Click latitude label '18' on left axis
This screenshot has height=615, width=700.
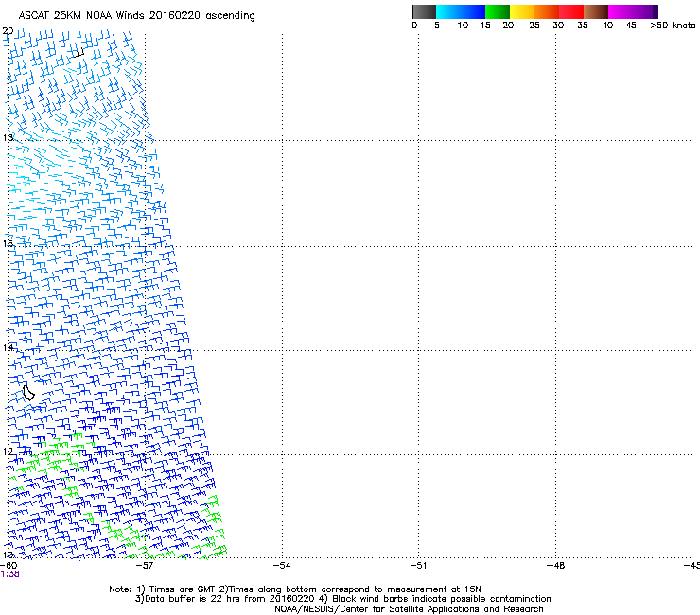coord(8,137)
